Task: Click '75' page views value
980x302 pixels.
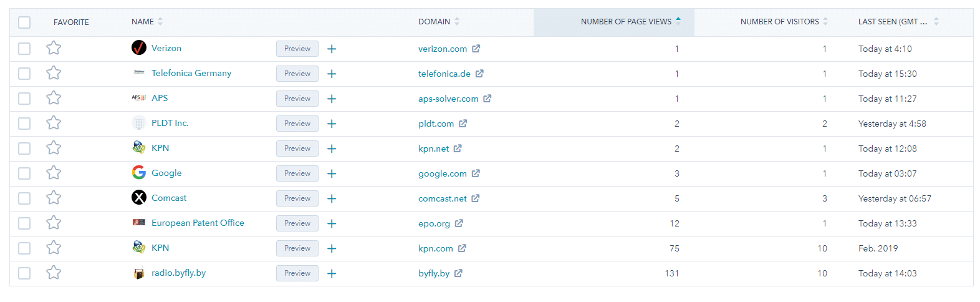Action: [675, 248]
